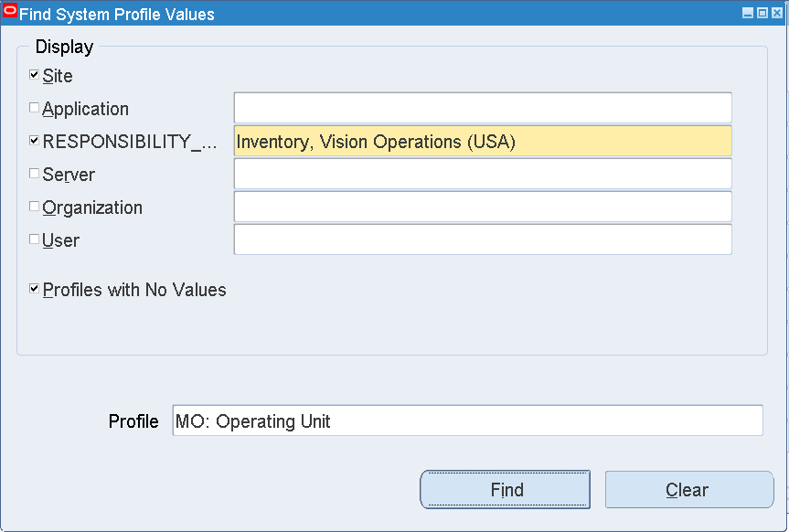Tick the Organization checkbox

(x=35, y=207)
